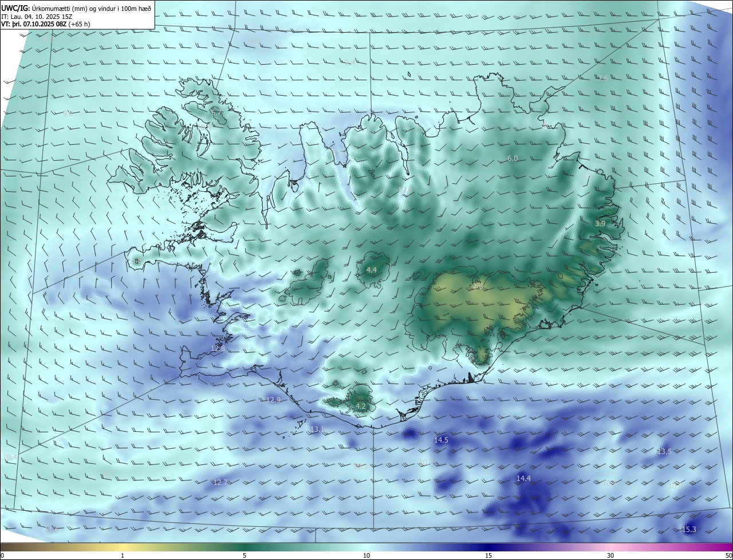
Task: Click the 12.9 value label on the map
Action: click(x=273, y=400)
